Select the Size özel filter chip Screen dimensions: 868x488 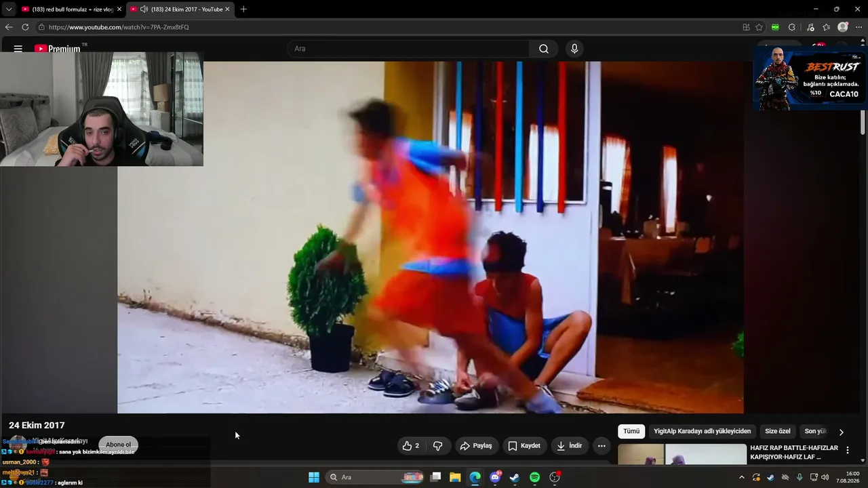(778, 431)
